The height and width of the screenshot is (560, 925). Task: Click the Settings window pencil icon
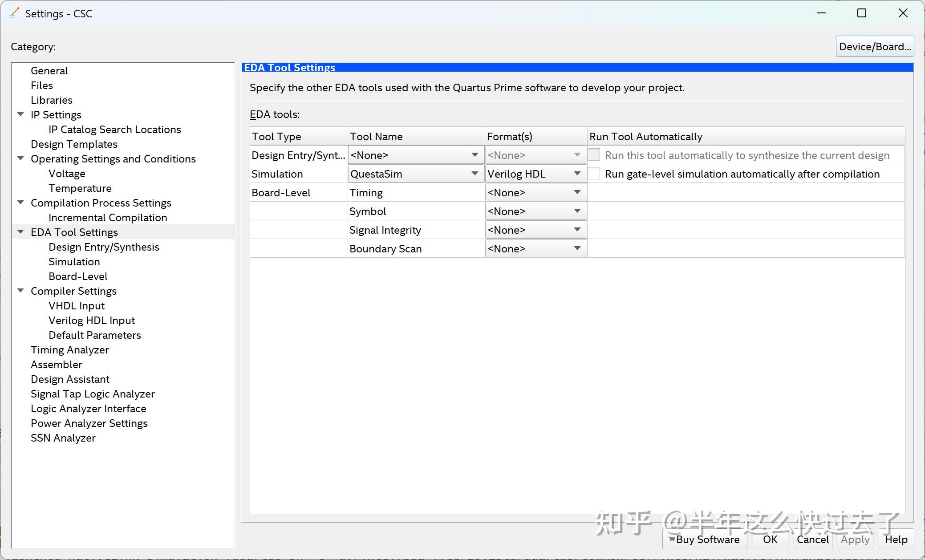pos(14,13)
